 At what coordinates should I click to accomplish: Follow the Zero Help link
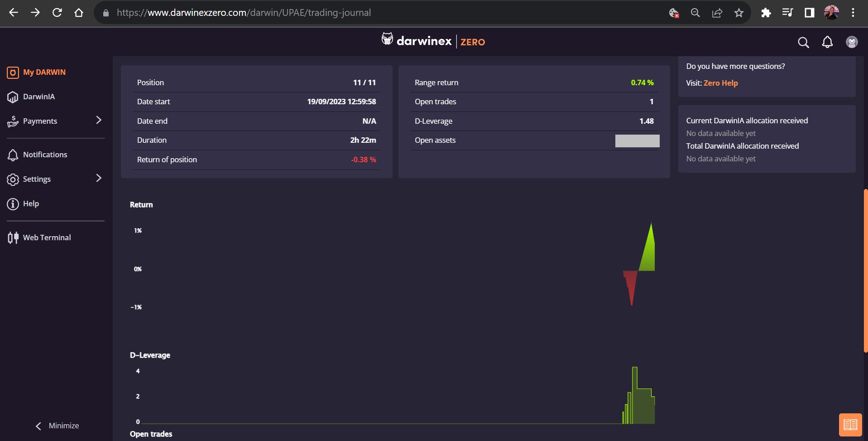coord(720,83)
